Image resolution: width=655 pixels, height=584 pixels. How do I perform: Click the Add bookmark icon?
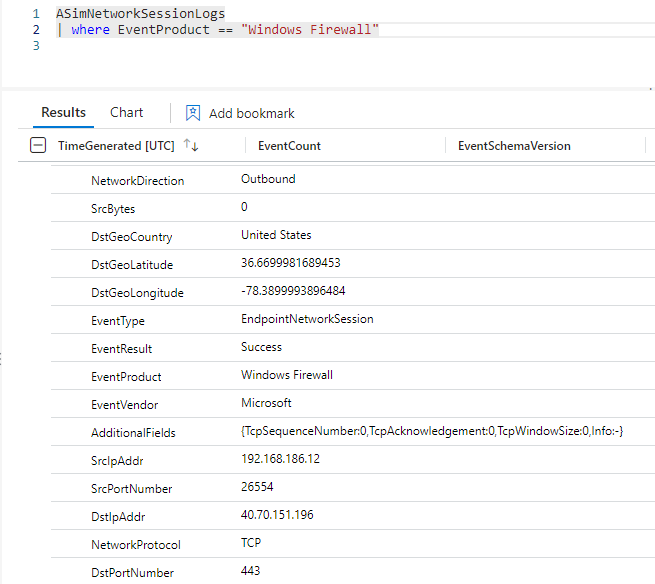(193, 113)
